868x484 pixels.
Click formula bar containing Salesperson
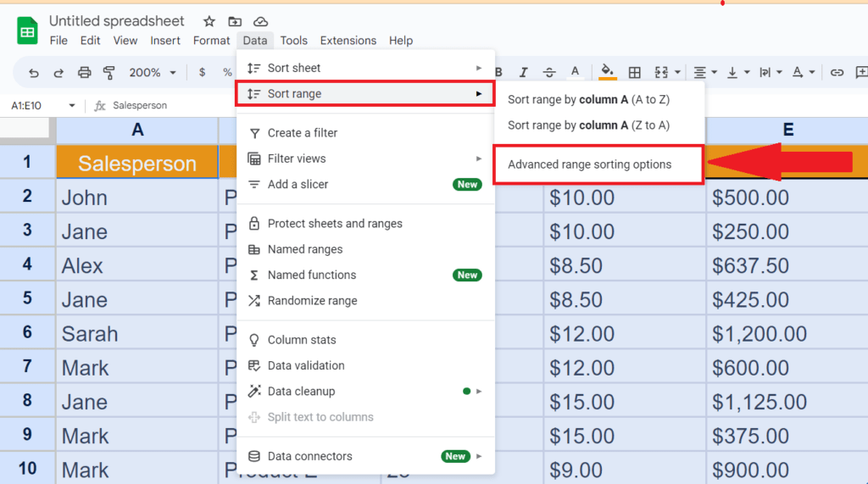click(140, 105)
